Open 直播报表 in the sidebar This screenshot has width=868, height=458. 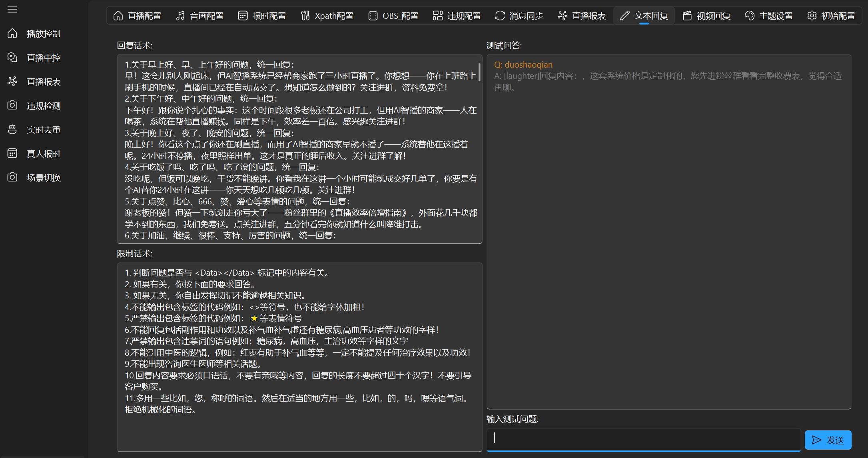pyautogui.click(x=44, y=82)
